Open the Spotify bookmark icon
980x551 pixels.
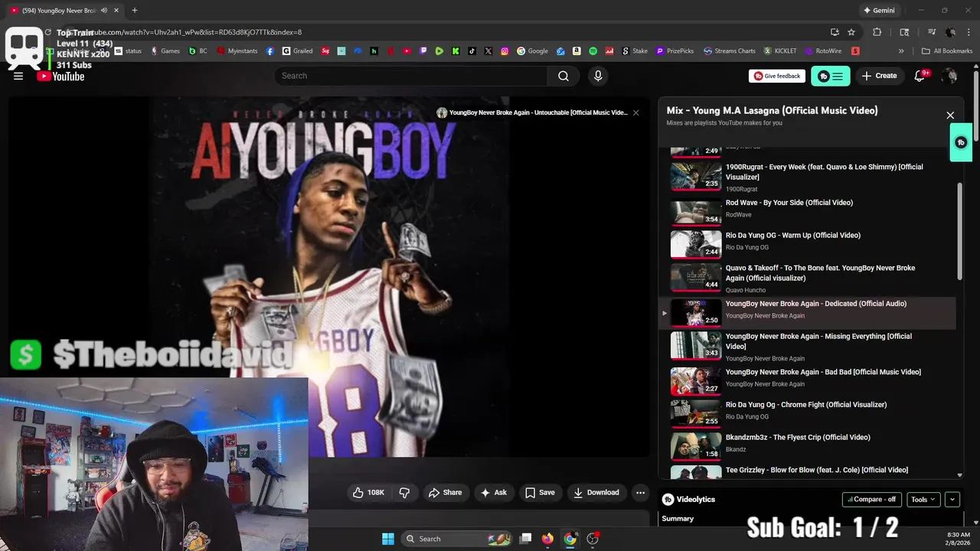[593, 51]
